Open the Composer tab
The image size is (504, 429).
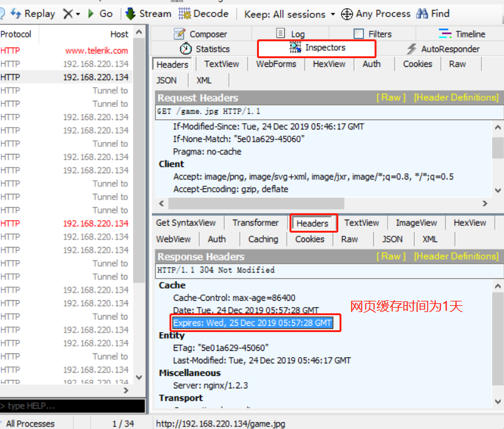[201, 34]
